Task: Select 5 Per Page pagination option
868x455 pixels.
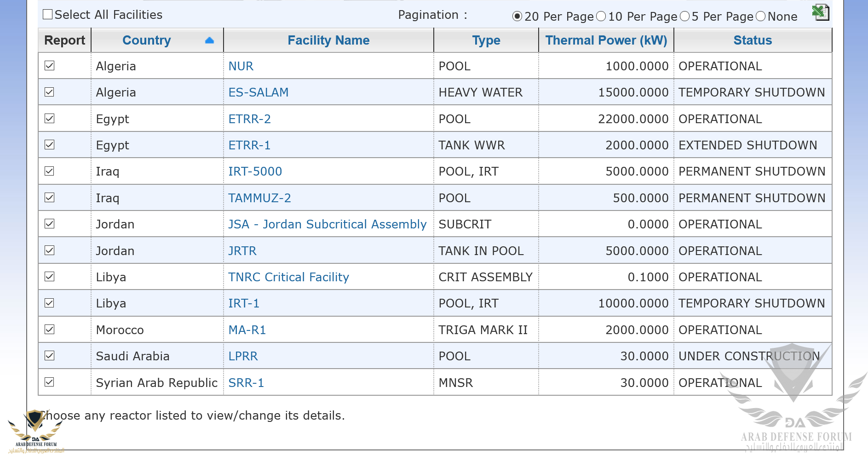Action: [685, 17]
